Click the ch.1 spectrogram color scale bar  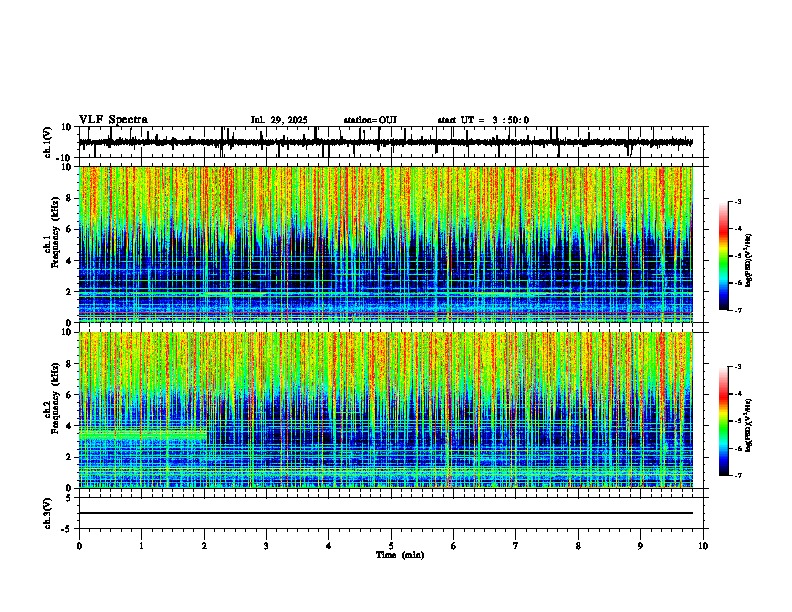point(724,256)
